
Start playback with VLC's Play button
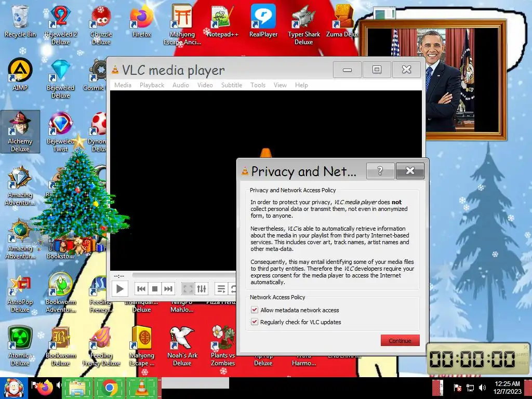119,289
